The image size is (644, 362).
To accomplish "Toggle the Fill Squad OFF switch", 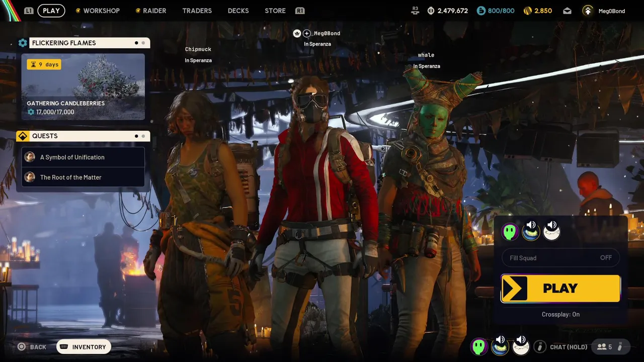I will pos(560,258).
